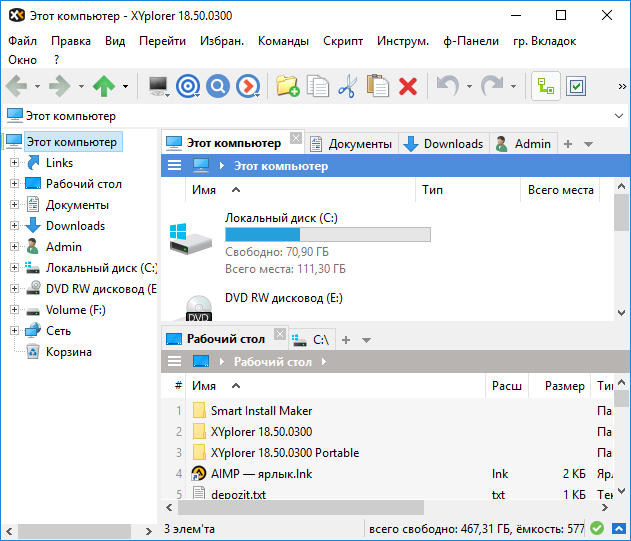
Task: Sort lower pane by Размер column
Action: point(559,386)
